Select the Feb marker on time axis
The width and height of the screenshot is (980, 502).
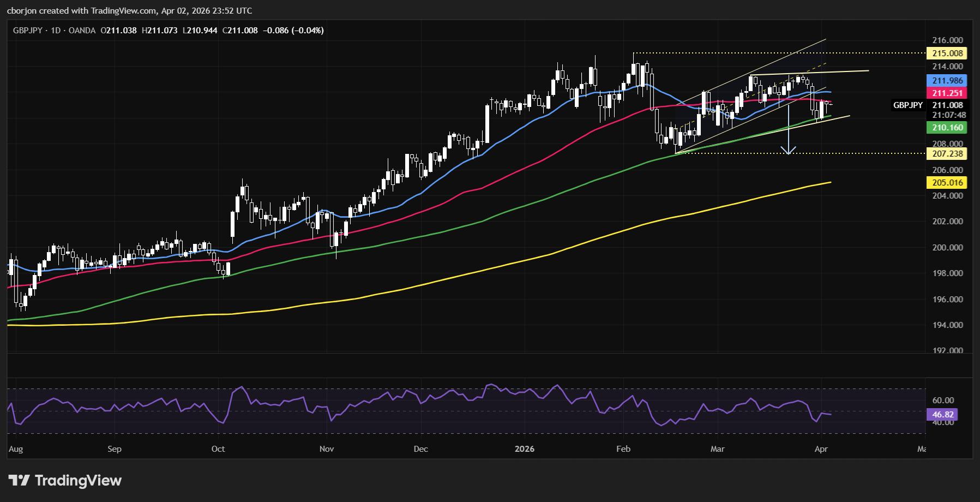623,449
